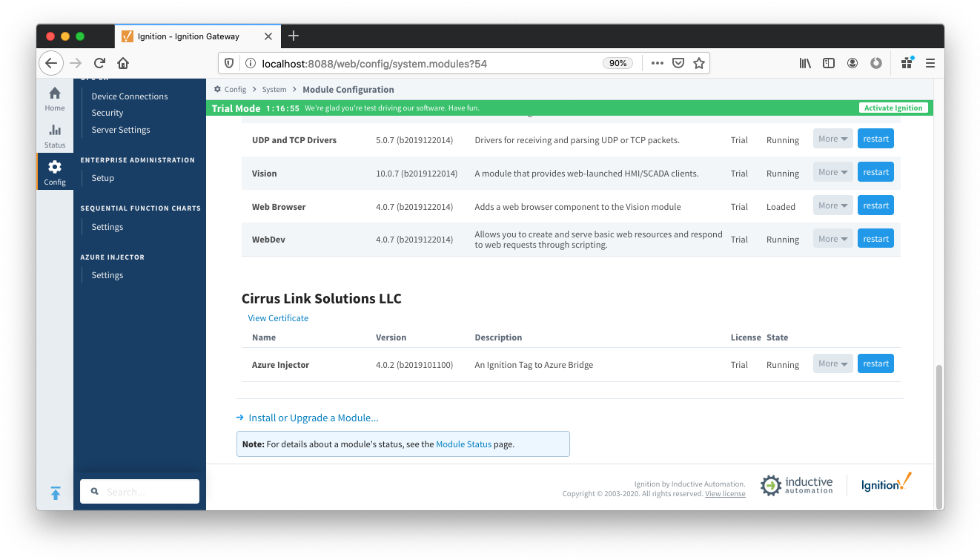
Task: Restart the Web Browser module
Action: tap(875, 205)
